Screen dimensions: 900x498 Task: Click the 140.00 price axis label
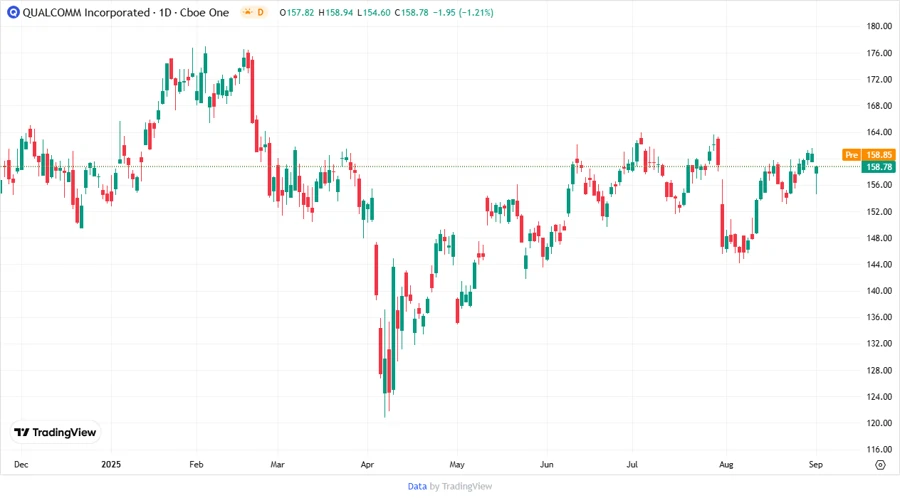click(879, 291)
